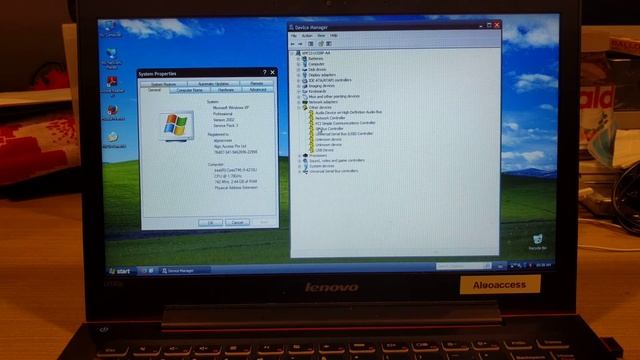The image size is (640, 360).
Task: Switch to the Computer Name tab
Action: point(189,90)
